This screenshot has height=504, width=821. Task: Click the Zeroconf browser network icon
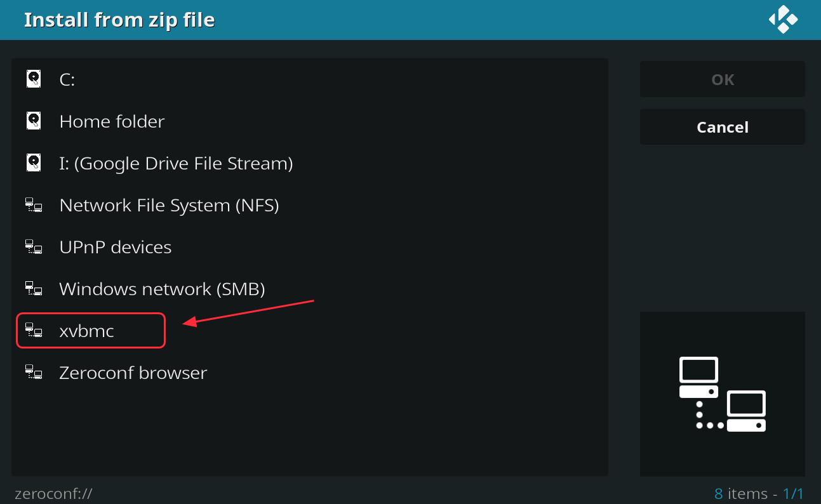pos(34,372)
